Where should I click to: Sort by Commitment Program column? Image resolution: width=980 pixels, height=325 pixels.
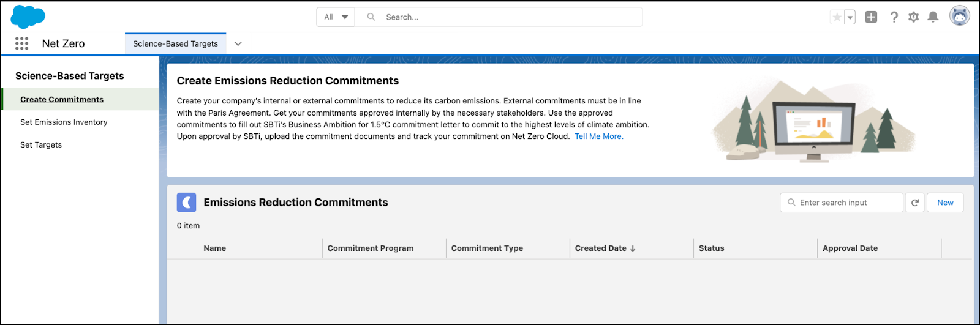click(371, 248)
